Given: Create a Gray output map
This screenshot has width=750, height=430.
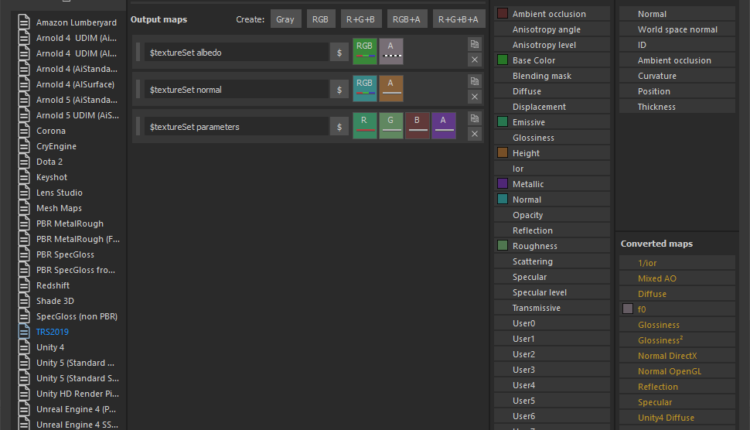Looking at the screenshot, I should click(285, 19).
